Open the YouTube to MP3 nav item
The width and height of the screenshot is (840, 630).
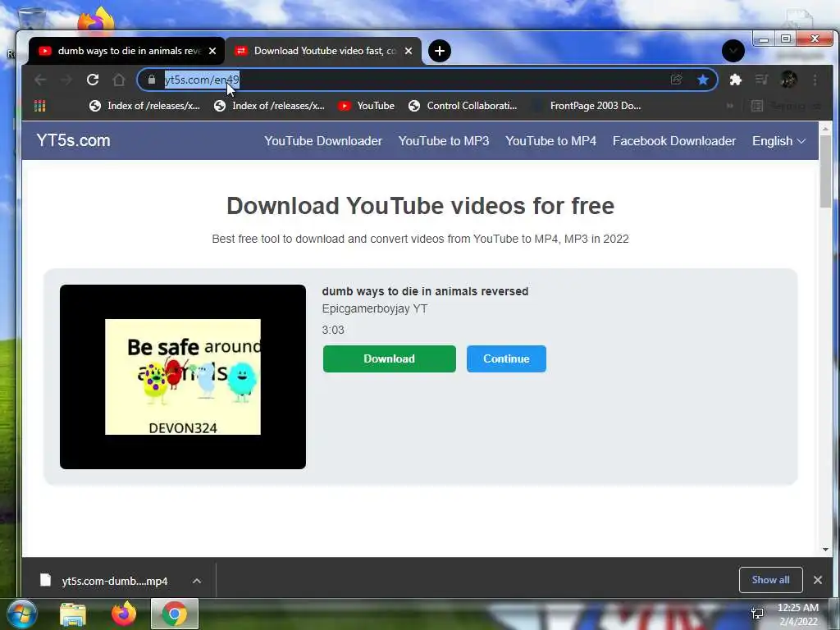click(x=444, y=141)
